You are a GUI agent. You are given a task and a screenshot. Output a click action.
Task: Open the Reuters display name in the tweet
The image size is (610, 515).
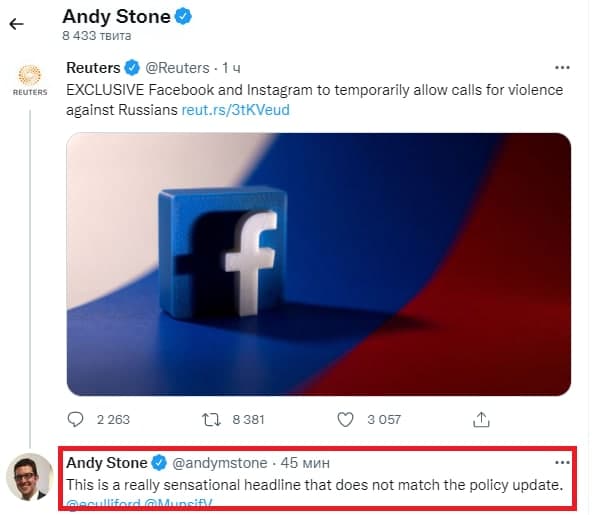(x=93, y=68)
